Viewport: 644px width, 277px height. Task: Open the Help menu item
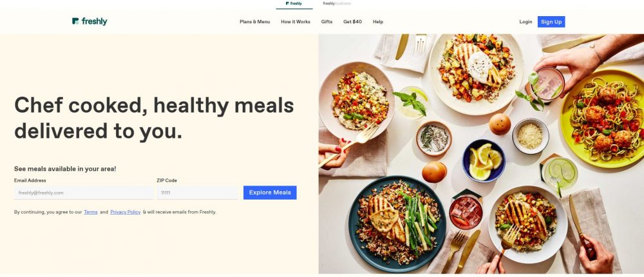point(378,22)
